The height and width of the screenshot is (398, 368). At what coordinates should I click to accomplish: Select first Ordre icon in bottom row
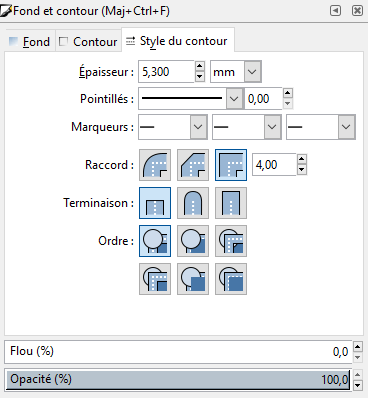[x=155, y=279]
